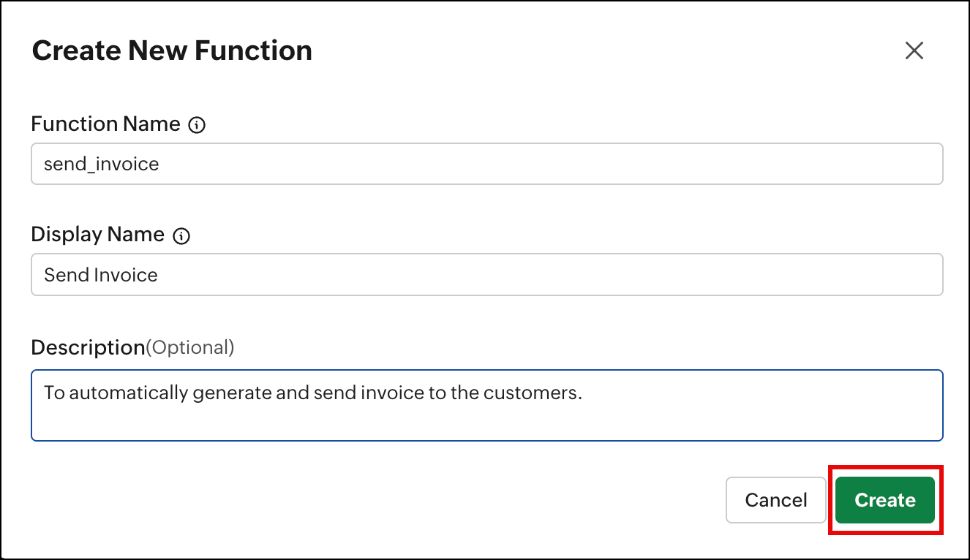Click the 'send_invoice' text in Function Name
The image size is (970, 560).
pos(101,164)
